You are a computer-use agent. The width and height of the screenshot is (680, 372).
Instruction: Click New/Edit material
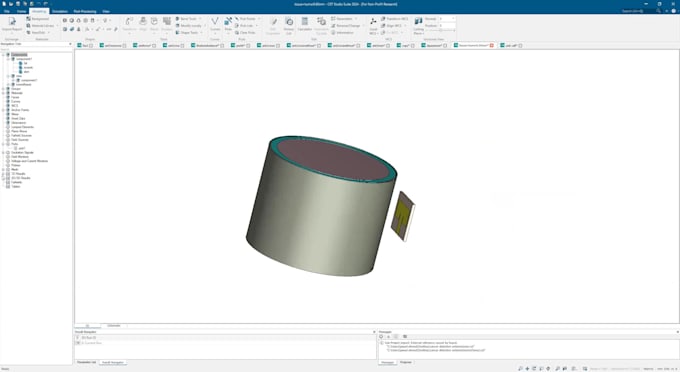(37, 33)
